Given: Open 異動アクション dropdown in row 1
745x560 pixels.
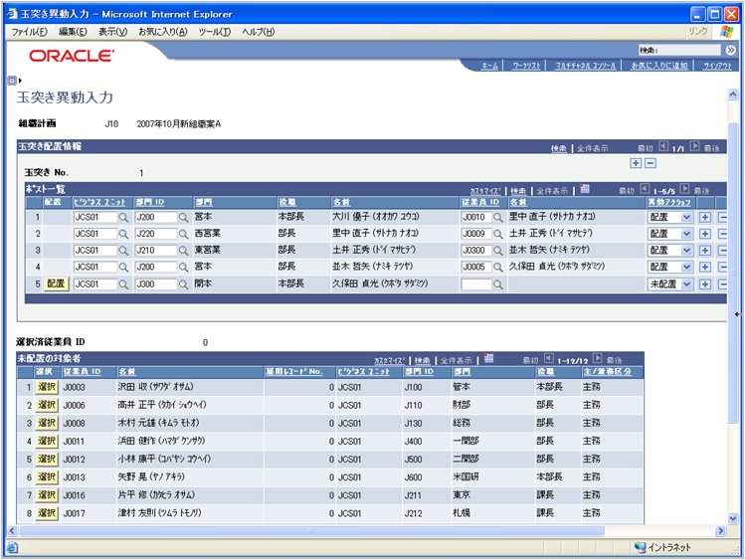Looking at the screenshot, I should pos(670,218).
